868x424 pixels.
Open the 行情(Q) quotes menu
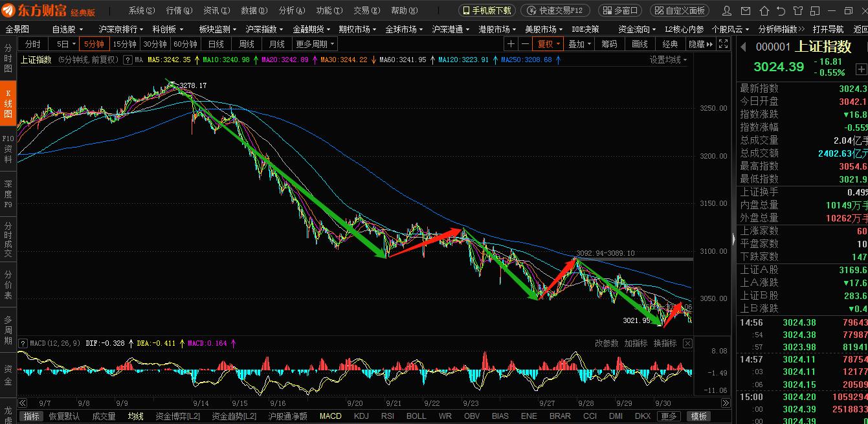[x=179, y=10]
